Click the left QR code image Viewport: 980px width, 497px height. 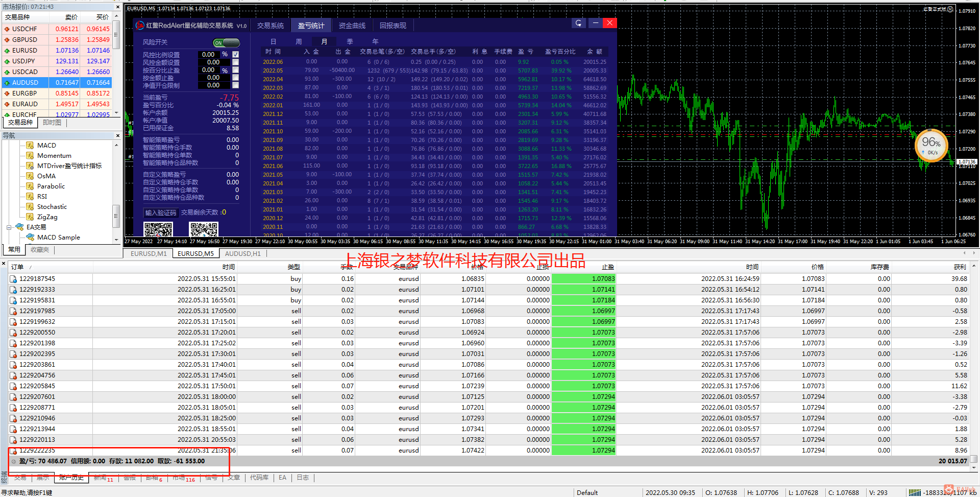point(158,229)
